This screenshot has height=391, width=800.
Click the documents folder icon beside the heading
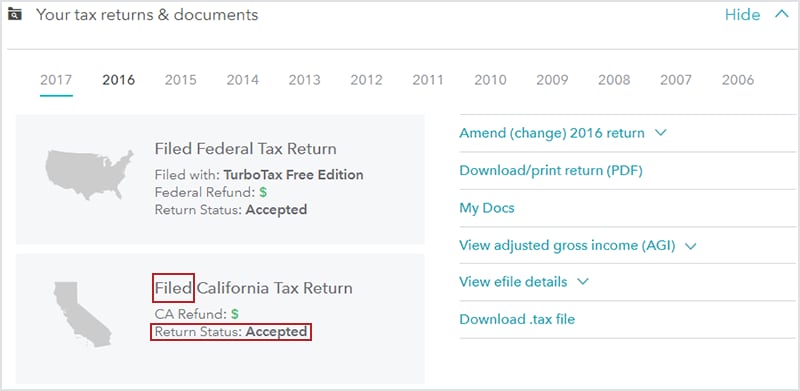click(15, 14)
